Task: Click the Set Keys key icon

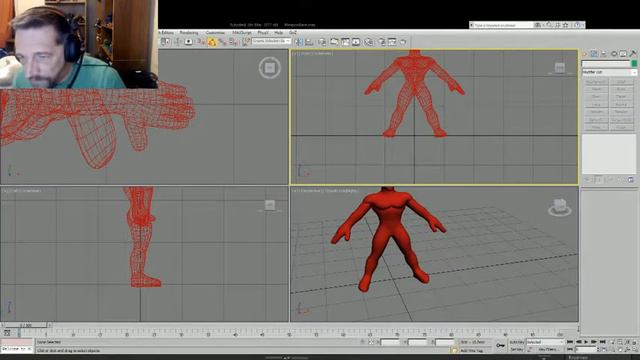Action: click(x=500, y=346)
